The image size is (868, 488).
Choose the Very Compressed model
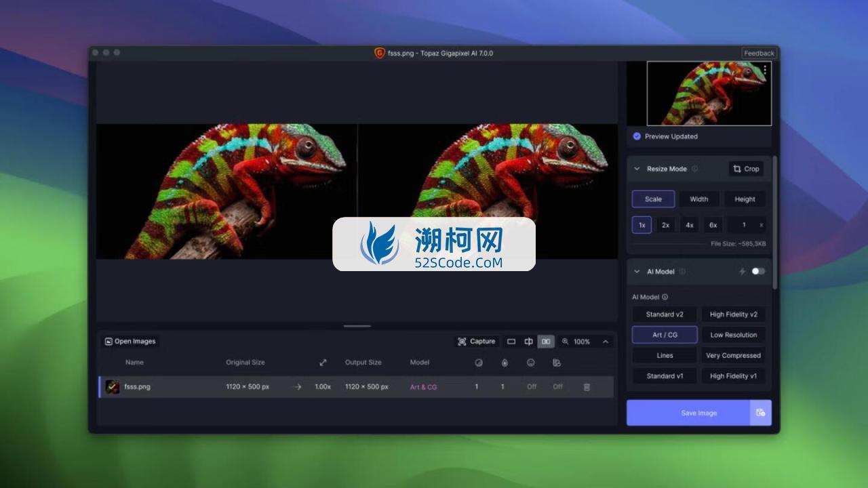pyautogui.click(x=734, y=355)
